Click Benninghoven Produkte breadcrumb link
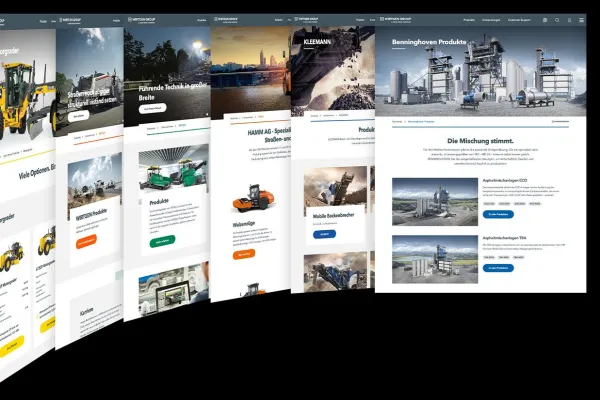Screen dimensions: 600x400 click(x=421, y=121)
